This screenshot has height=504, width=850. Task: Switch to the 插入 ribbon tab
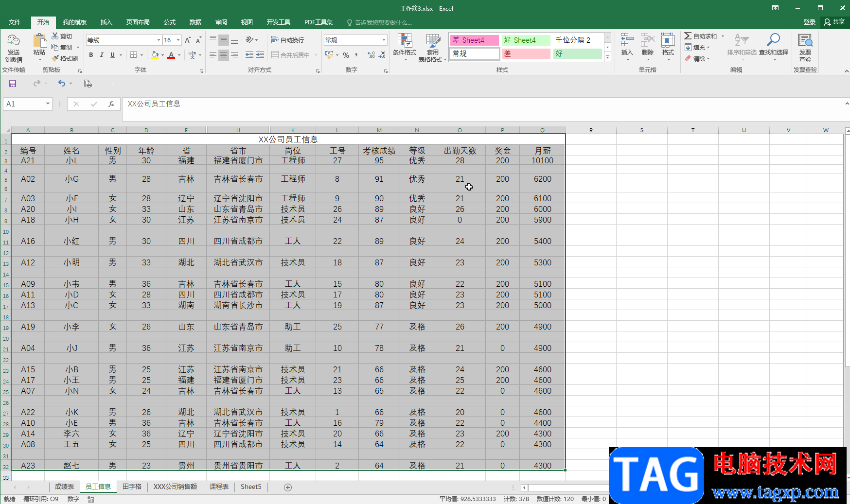(106, 22)
